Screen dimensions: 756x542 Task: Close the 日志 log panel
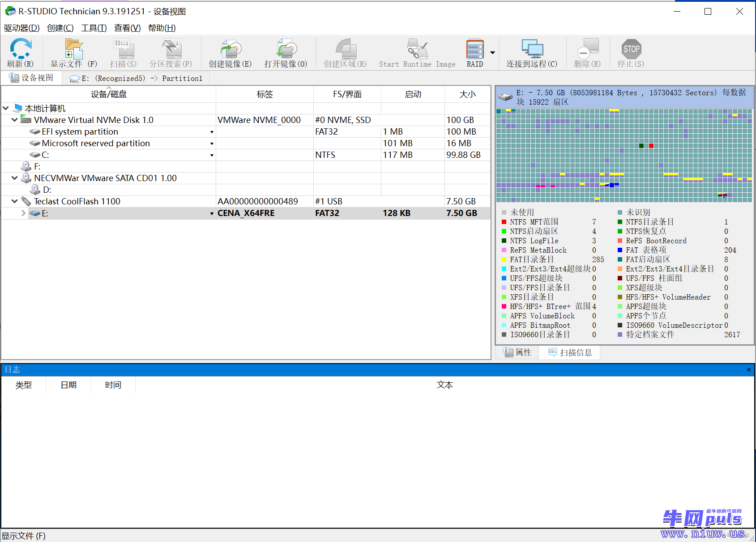(748, 370)
